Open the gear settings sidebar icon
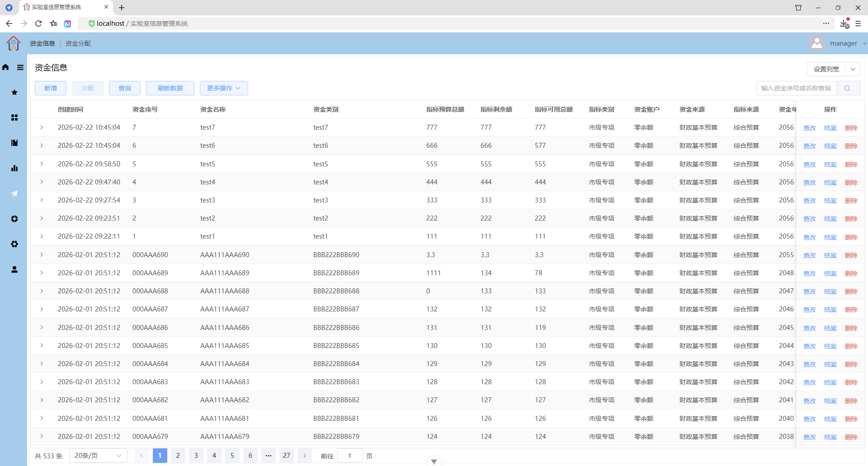Screen dimensions: 868x466 (14, 244)
